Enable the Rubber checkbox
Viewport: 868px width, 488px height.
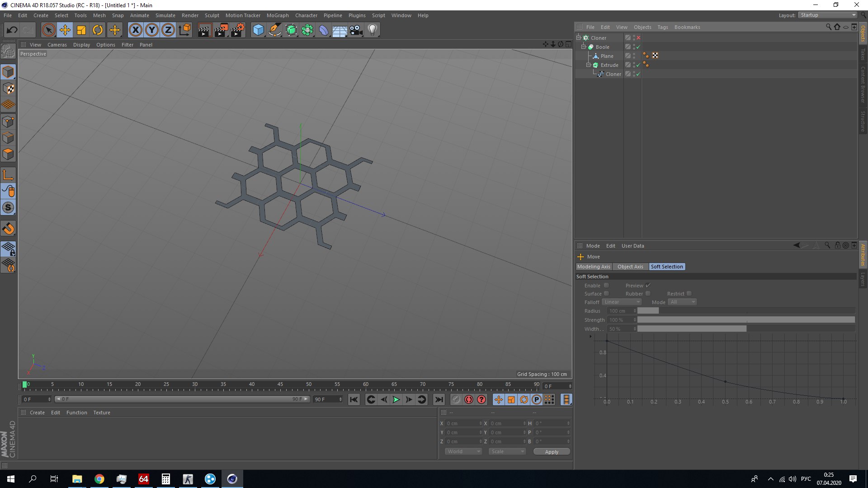pos(648,294)
